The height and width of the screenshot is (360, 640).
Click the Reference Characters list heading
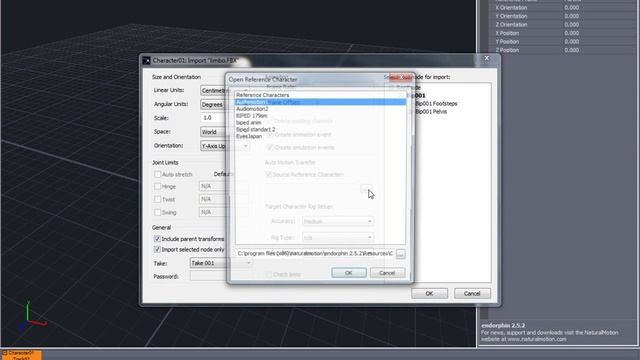(262, 95)
